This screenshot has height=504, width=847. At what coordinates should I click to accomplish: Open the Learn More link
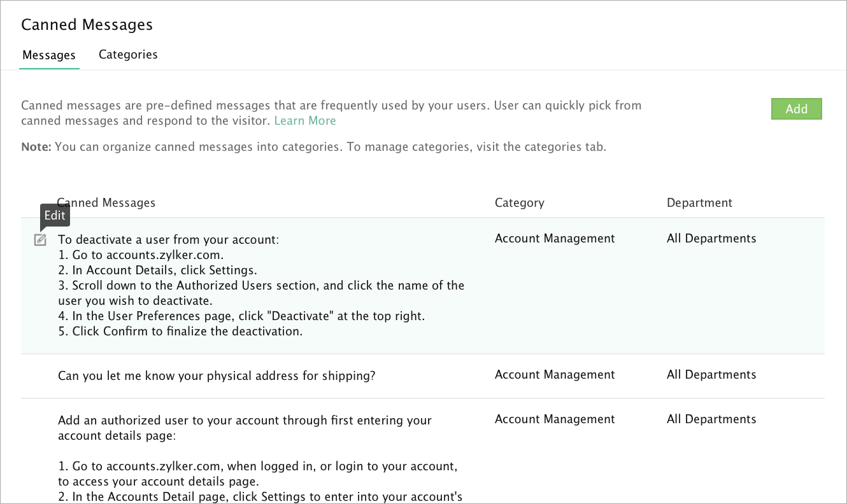[305, 121]
